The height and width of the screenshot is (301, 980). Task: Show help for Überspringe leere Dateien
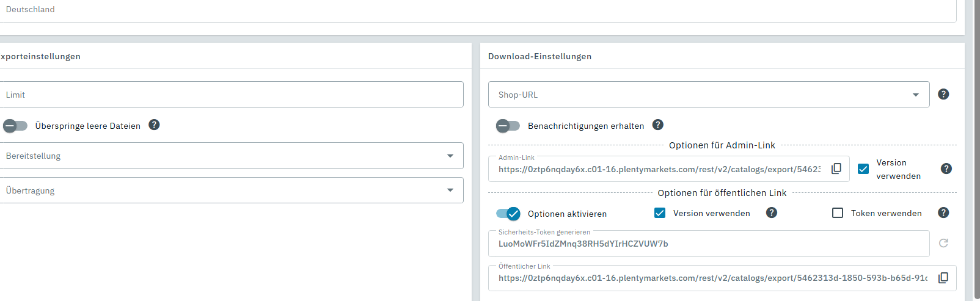click(x=154, y=125)
